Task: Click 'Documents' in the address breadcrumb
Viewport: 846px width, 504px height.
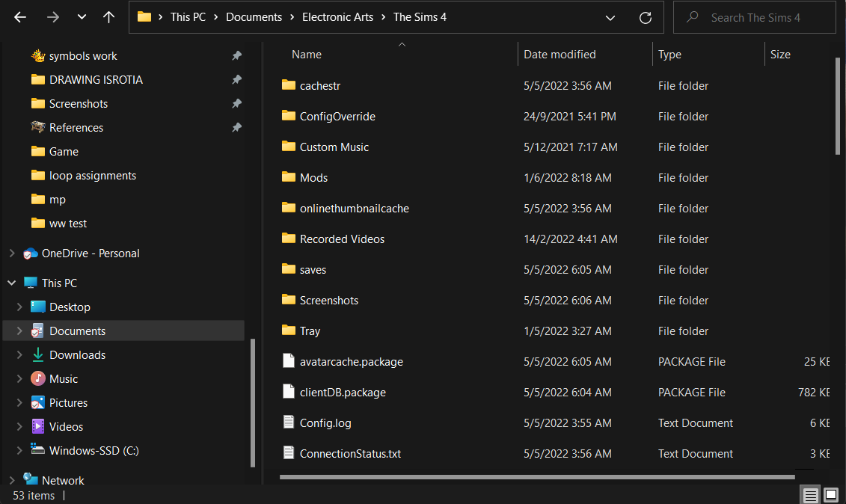Action: coord(254,17)
